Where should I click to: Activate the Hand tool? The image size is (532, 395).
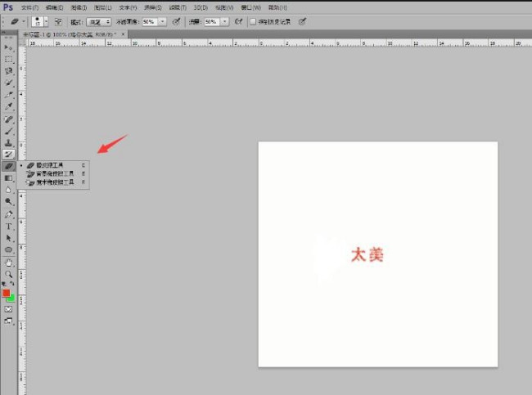(9, 262)
